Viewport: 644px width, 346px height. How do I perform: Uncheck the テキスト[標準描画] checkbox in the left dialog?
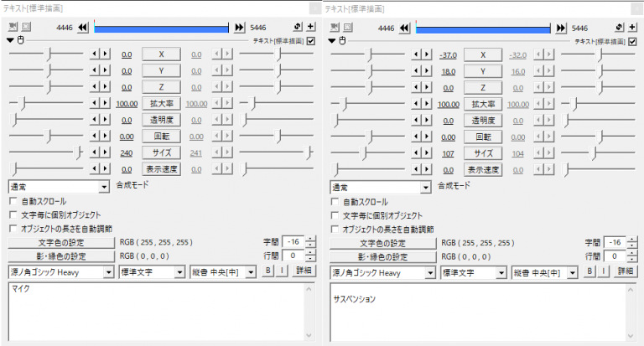click(x=311, y=40)
